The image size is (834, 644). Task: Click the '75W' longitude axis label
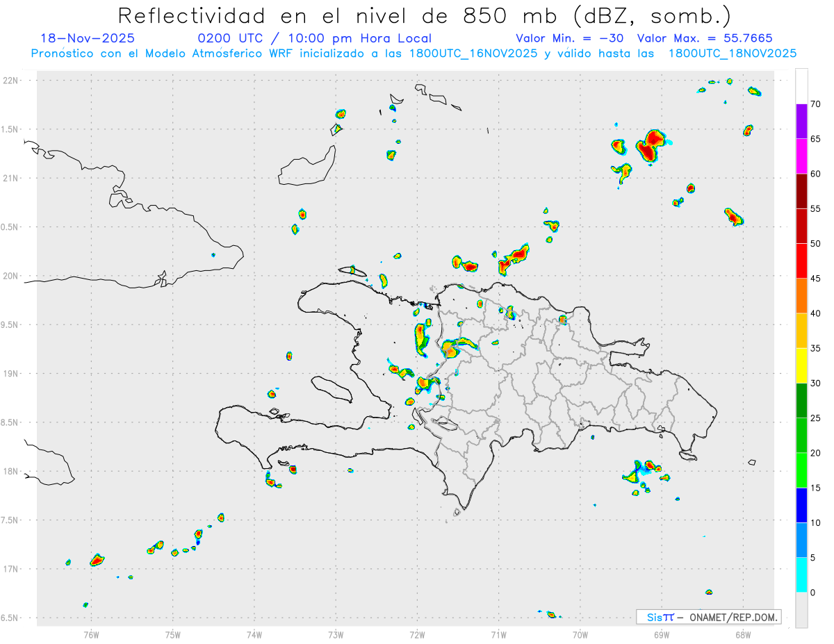tap(173, 634)
